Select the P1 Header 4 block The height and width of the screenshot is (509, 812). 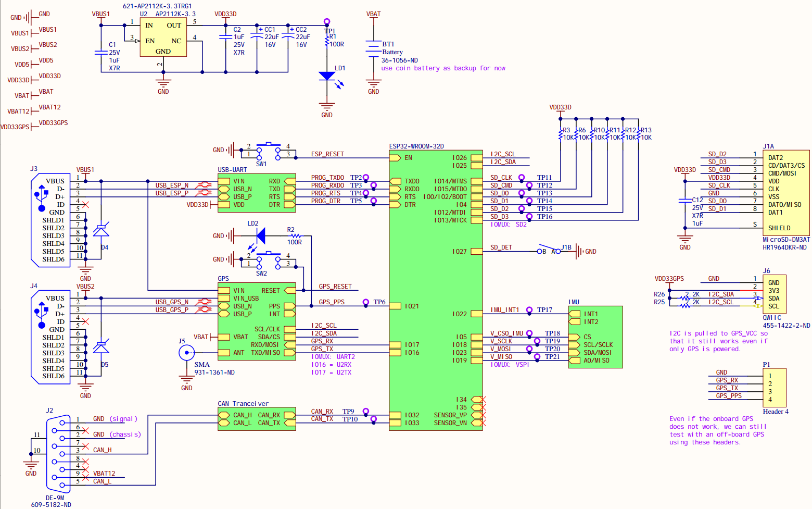tap(774, 388)
